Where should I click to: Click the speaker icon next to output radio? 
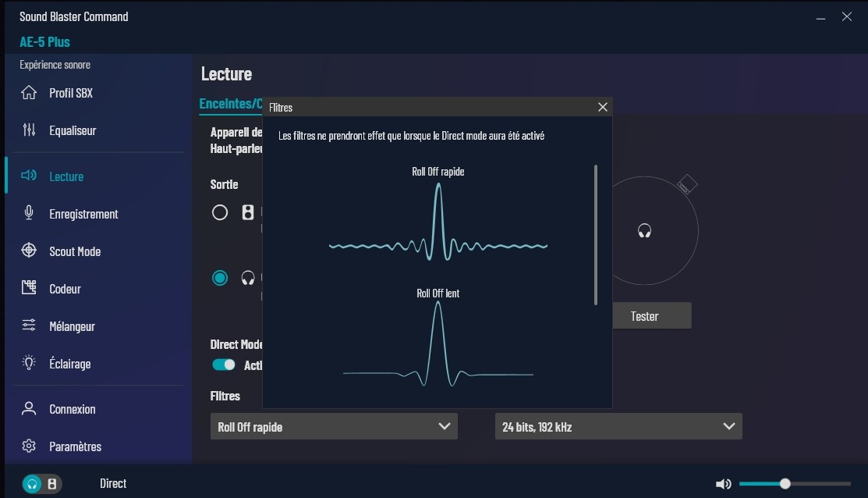pos(247,212)
